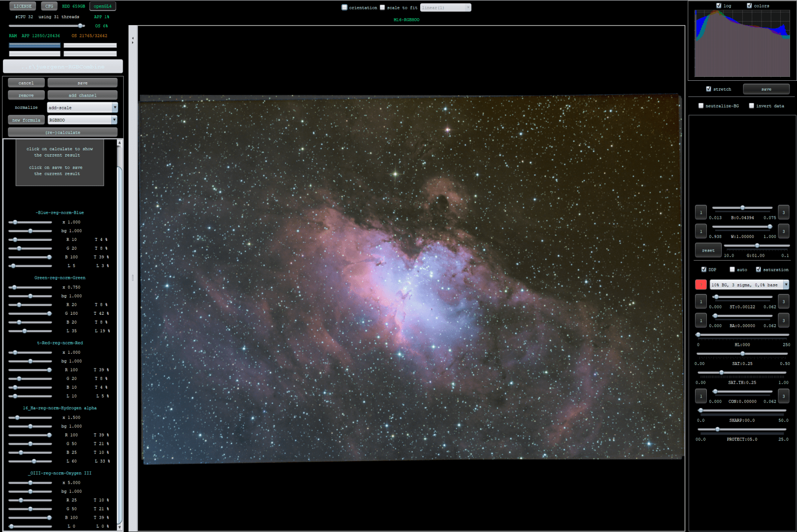This screenshot has width=797, height=532.
Task: Click the (re-)calculate button
Action: pyautogui.click(x=63, y=132)
